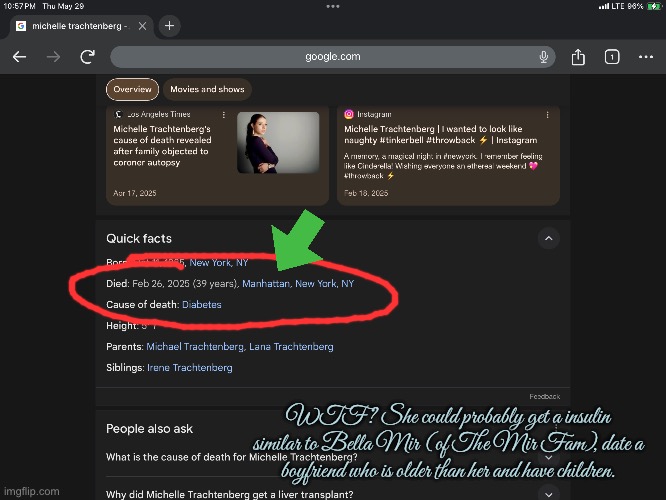Viewport: 666px width, 500px height.
Task: Click the google.com address bar
Action: [x=333, y=56]
